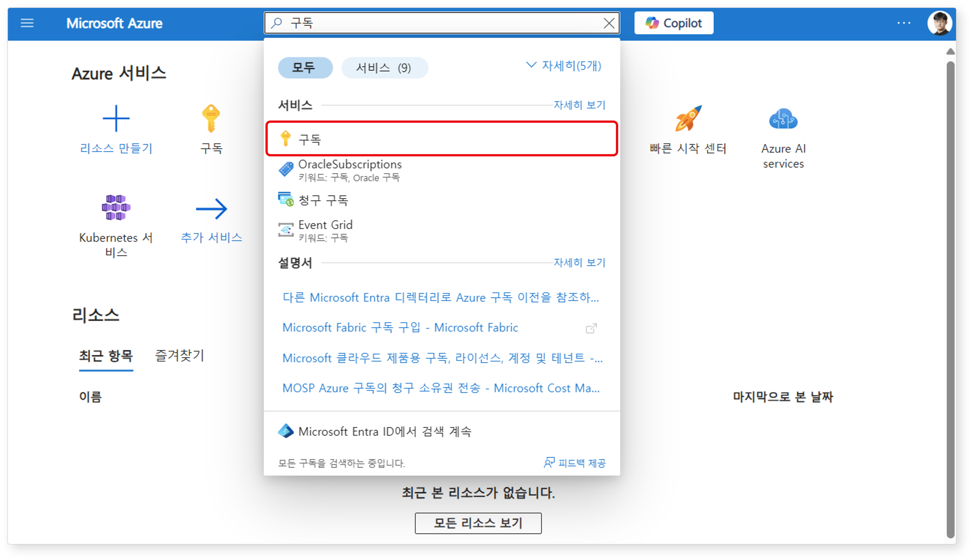Continue search in Microsoft Entra ID
Viewport: 972px width, 560px height.
click(442, 431)
